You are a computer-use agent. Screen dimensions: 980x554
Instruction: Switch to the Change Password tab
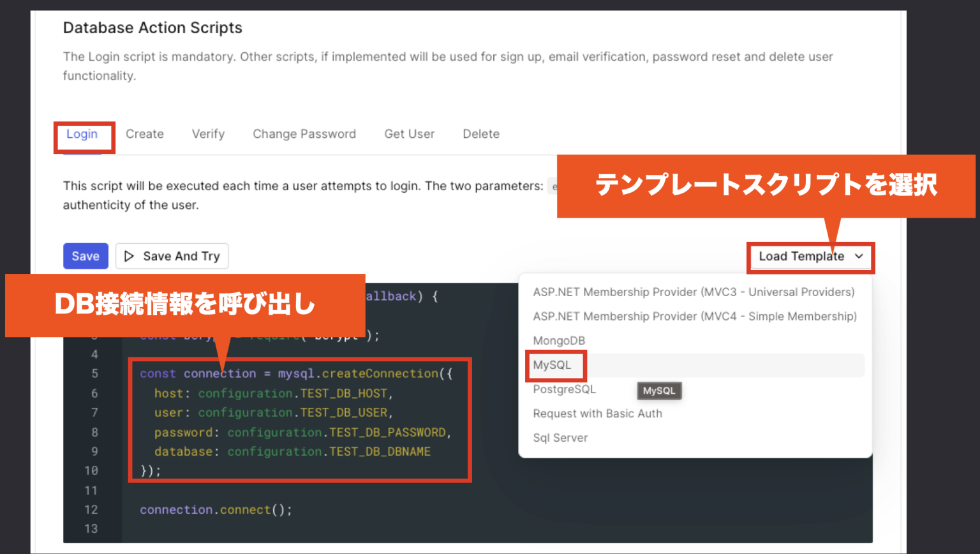pos(304,133)
